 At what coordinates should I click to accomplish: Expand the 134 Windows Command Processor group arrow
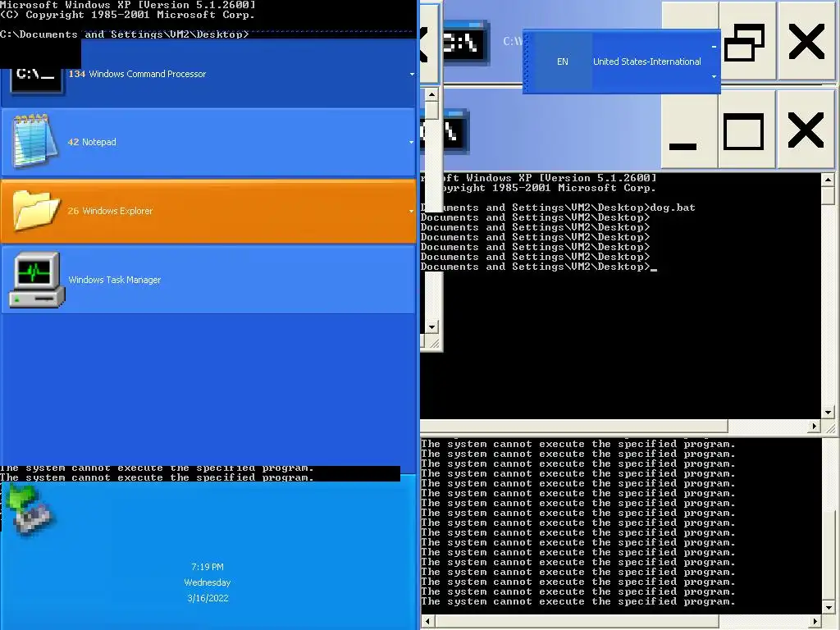point(412,74)
